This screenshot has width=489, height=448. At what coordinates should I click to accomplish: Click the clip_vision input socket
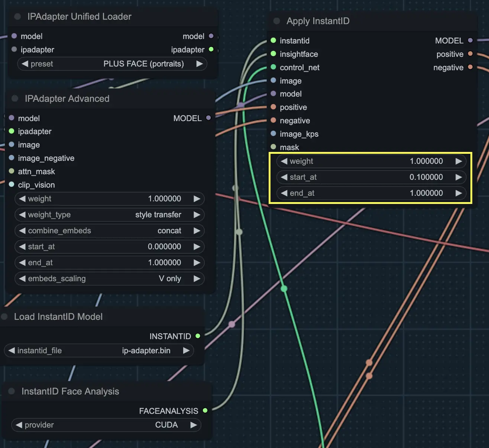click(x=12, y=185)
